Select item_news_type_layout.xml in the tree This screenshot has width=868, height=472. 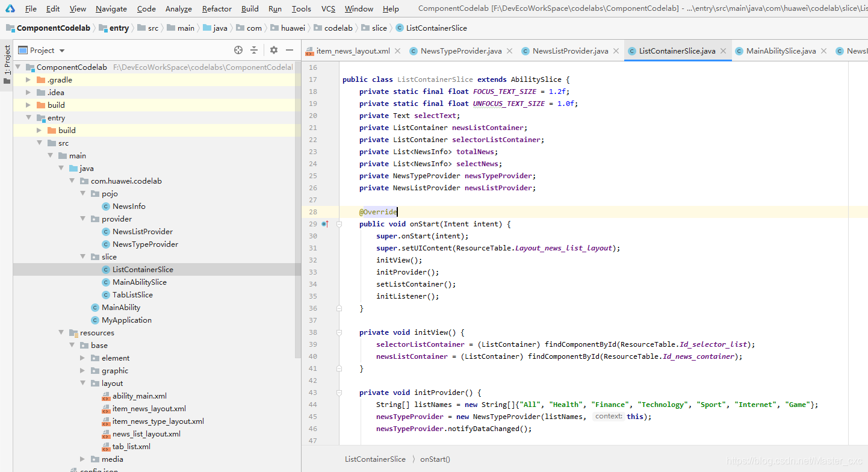click(x=158, y=421)
